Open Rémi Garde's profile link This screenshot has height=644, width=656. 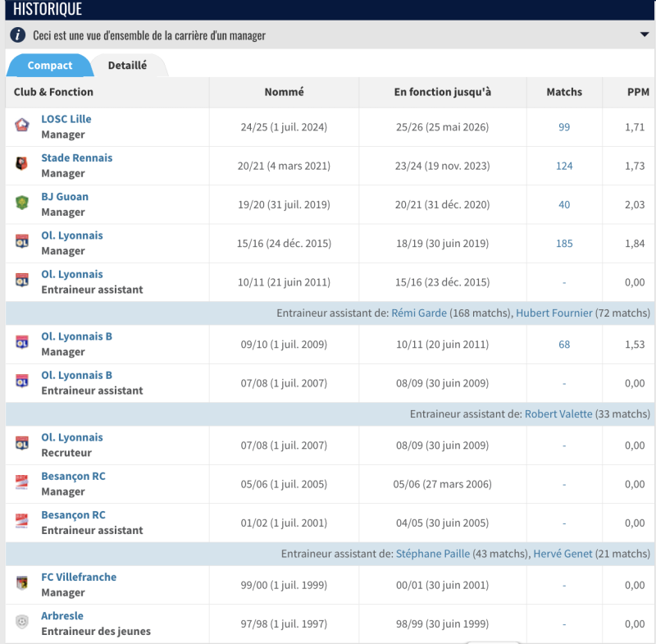click(419, 313)
